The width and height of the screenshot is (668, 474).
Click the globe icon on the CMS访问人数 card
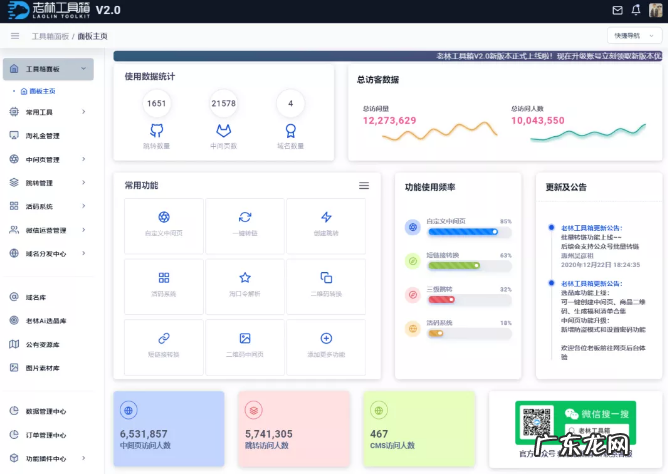[x=379, y=411]
